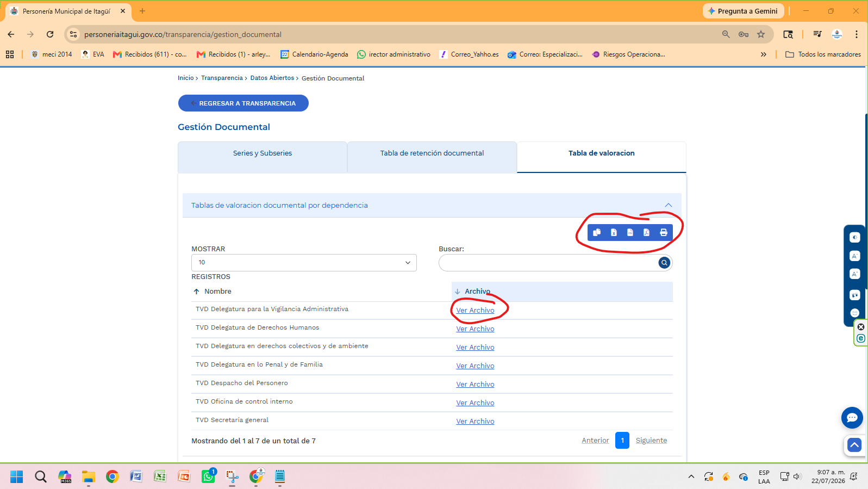Collapse Tablas de valoracion documental por dependencia
868x489 pixels.
[669, 205]
